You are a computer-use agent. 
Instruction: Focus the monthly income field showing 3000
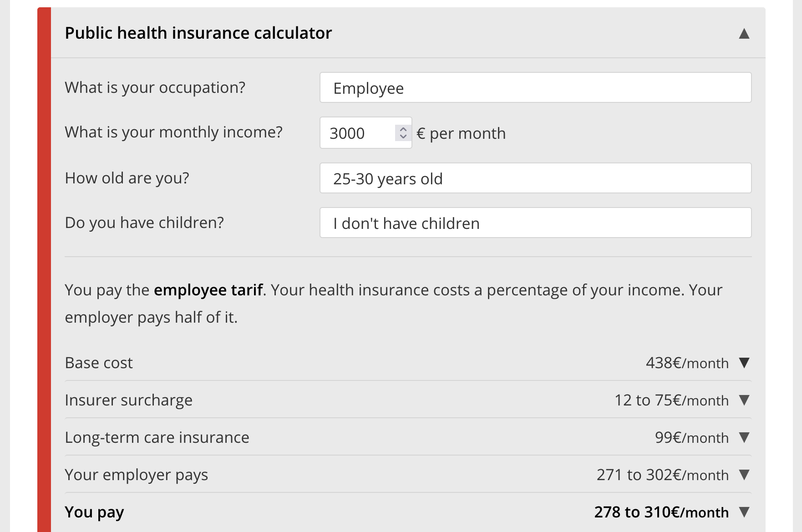(x=357, y=133)
